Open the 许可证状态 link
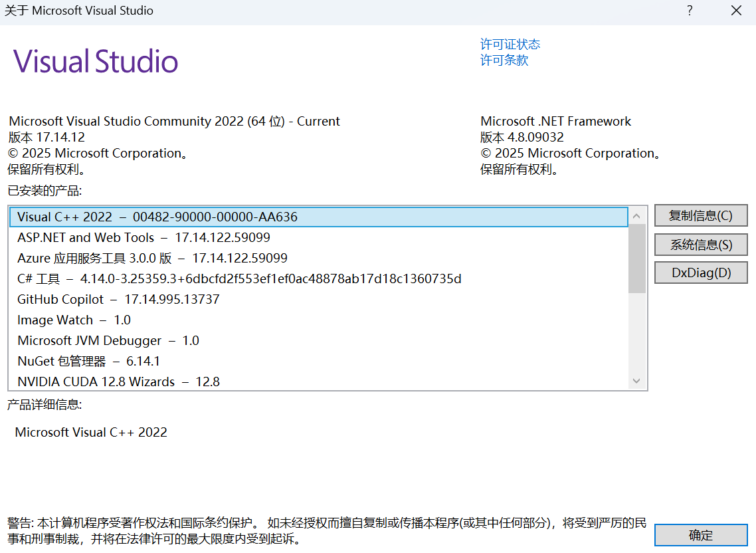Viewport: 756px width, 553px height. [x=510, y=45]
